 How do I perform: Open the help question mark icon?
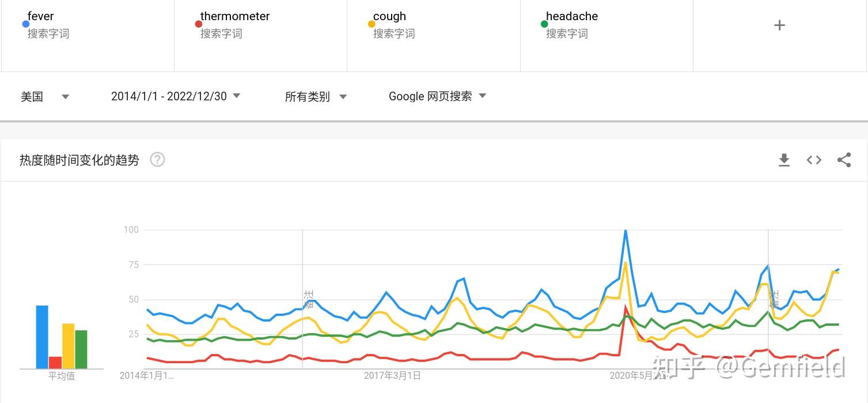157,160
